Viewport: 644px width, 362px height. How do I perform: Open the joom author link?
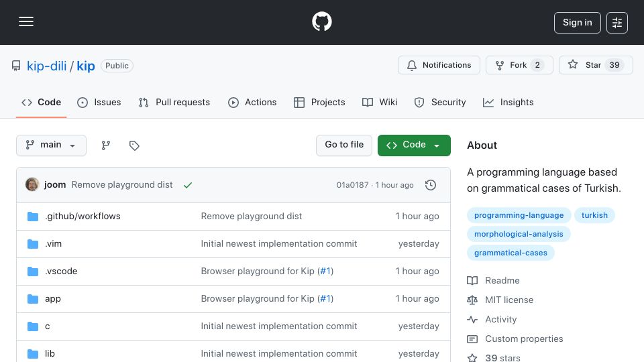click(x=55, y=185)
